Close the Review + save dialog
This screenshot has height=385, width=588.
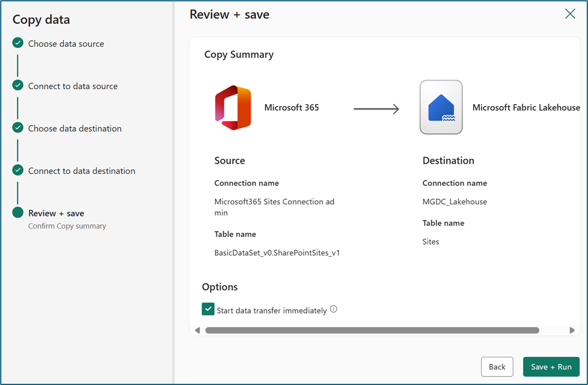[x=570, y=14]
